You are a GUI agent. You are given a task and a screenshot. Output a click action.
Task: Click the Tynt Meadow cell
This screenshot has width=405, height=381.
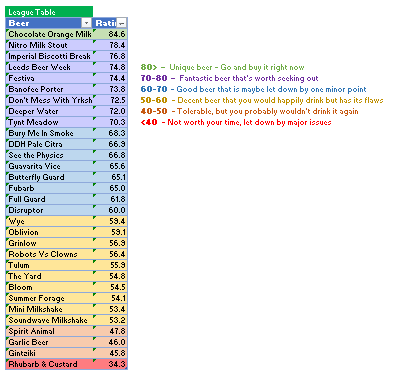pos(50,122)
